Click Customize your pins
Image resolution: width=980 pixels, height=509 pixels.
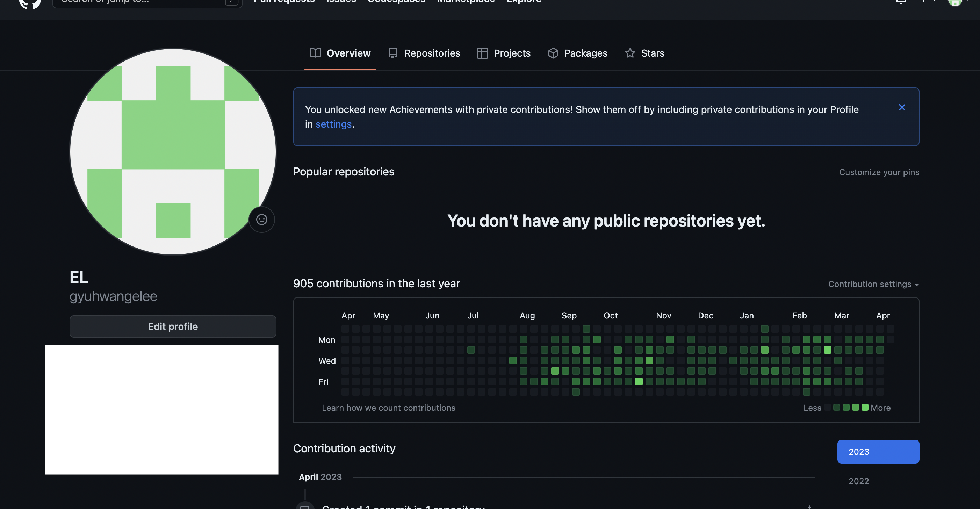click(879, 172)
